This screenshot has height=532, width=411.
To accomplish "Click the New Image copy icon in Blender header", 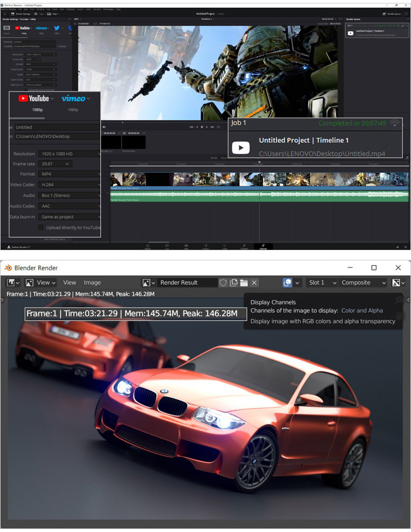I will 234,283.
